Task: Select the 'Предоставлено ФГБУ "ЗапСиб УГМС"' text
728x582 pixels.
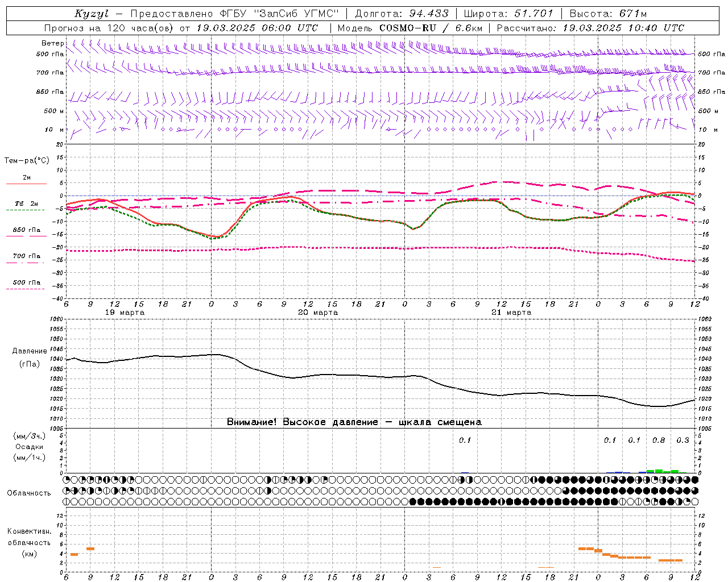Action: (x=235, y=14)
